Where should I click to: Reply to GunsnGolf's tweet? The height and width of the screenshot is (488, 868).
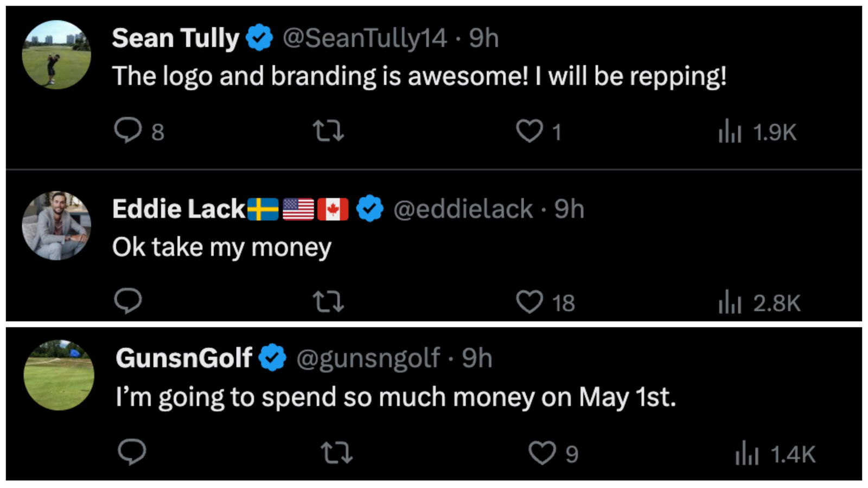(132, 452)
